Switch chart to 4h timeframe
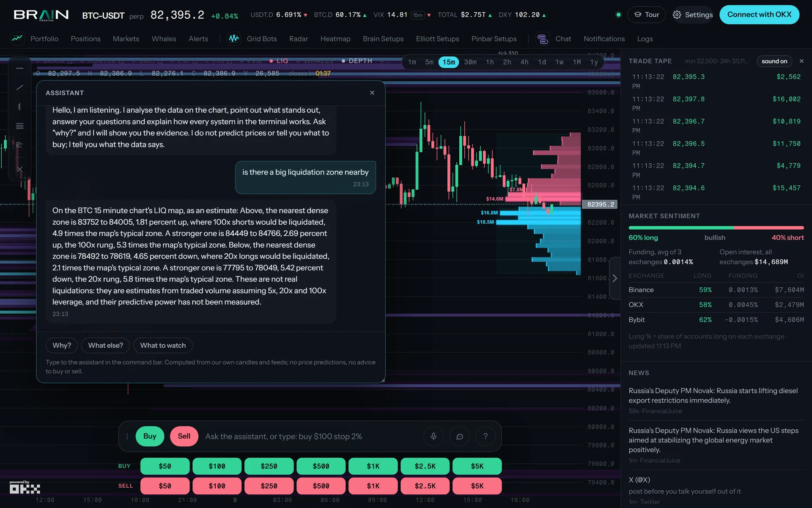 click(524, 62)
